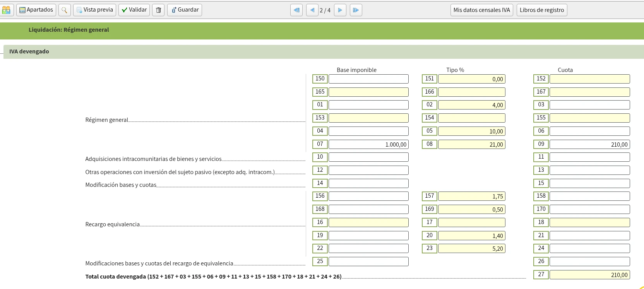This screenshot has width=644, height=289.
Task: Open Mis datos censales IVA
Action: pyautogui.click(x=481, y=10)
